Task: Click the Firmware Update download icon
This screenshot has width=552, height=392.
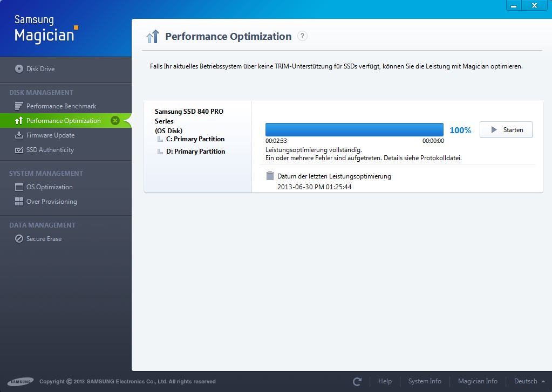Action: pyautogui.click(x=19, y=135)
